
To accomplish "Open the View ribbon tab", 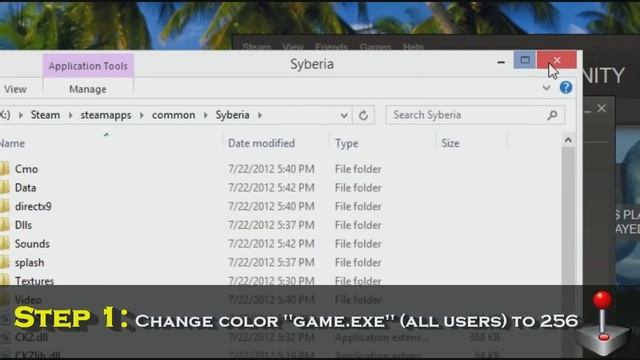I will tap(16, 89).
